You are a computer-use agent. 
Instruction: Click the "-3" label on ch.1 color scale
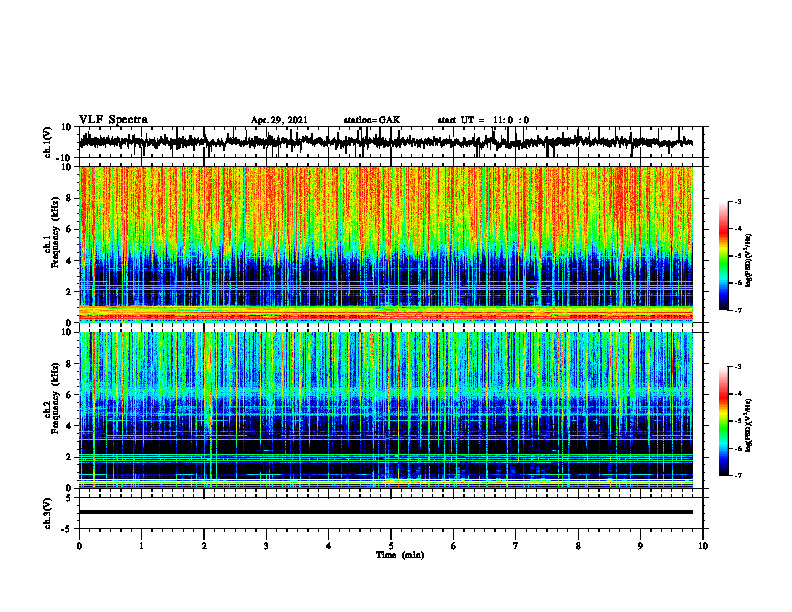click(738, 201)
